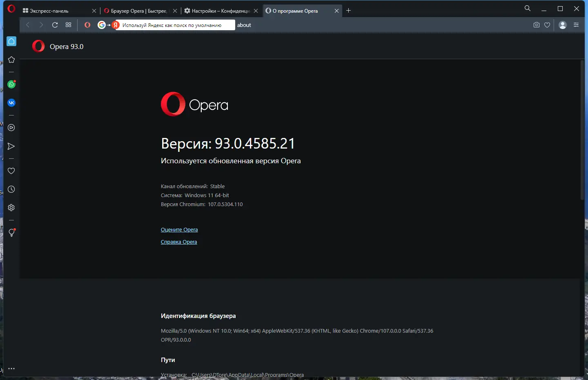Click the Windows 11 64-bit system value
This screenshot has width=588, height=380.
click(x=207, y=196)
